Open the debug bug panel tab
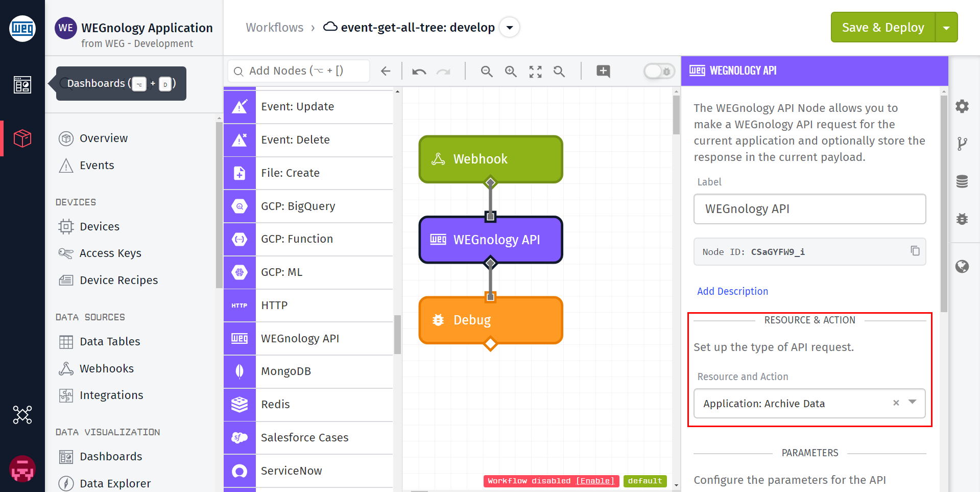 962,219
